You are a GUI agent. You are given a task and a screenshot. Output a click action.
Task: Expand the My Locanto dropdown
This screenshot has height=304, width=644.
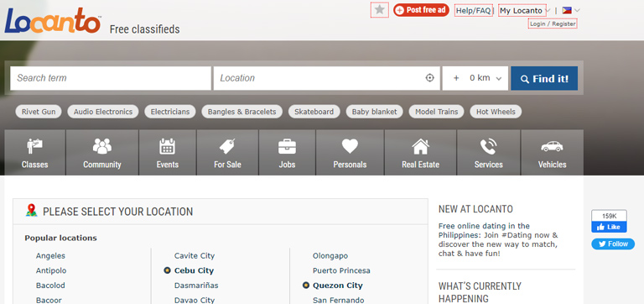pos(524,11)
